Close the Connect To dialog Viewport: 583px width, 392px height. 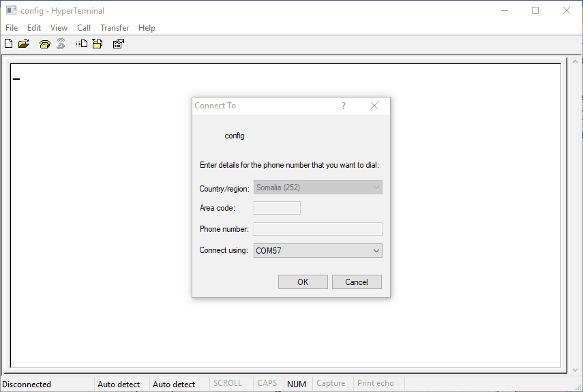[x=374, y=106]
